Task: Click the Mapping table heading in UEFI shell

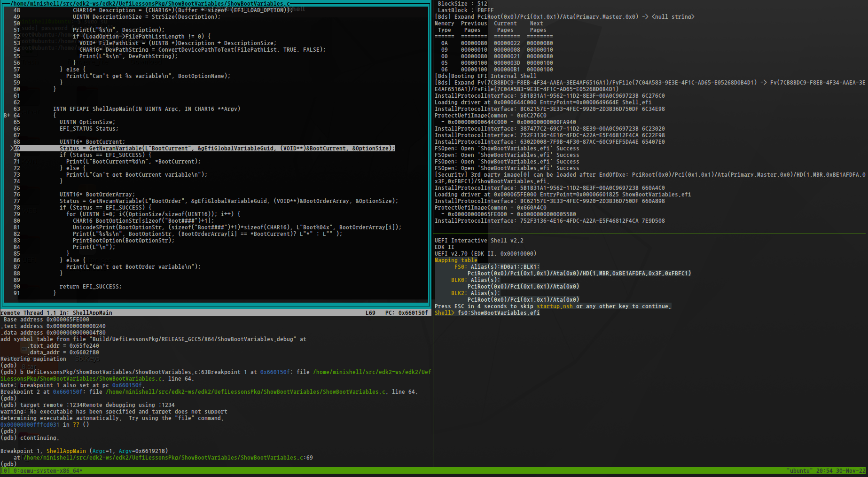Action: 455,260
